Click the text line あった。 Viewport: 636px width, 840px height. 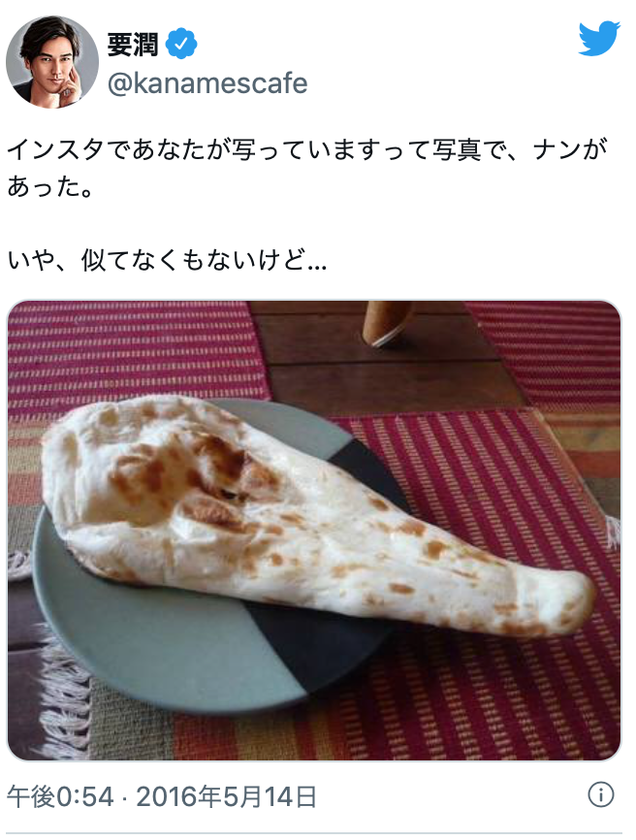click(x=50, y=186)
